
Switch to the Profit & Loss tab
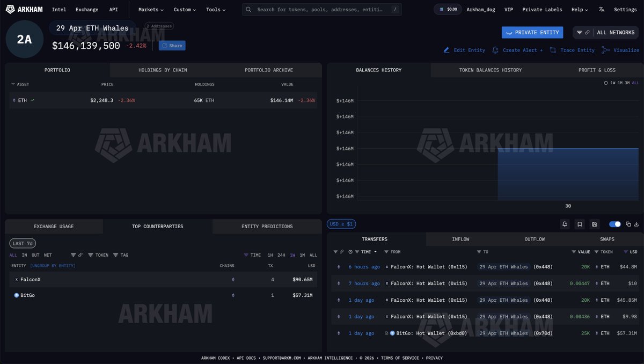coord(597,70)
